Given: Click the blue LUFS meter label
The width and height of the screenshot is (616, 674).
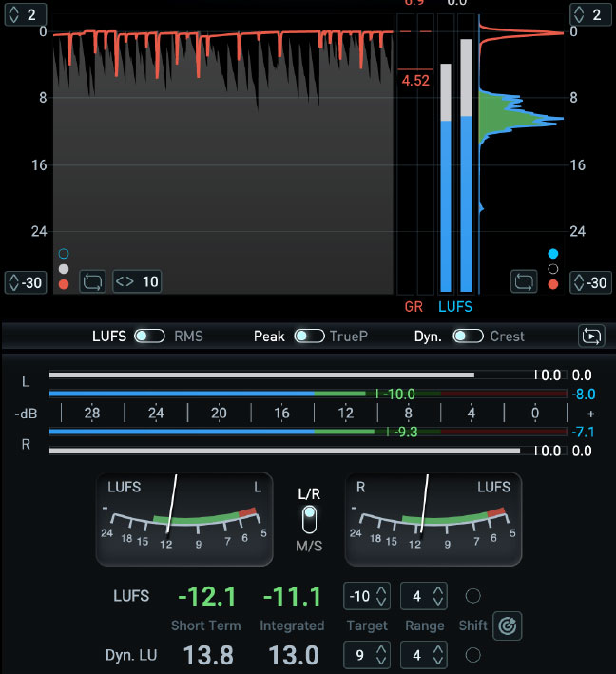Looking at the screenshot, I should click(x=455, y=307).
